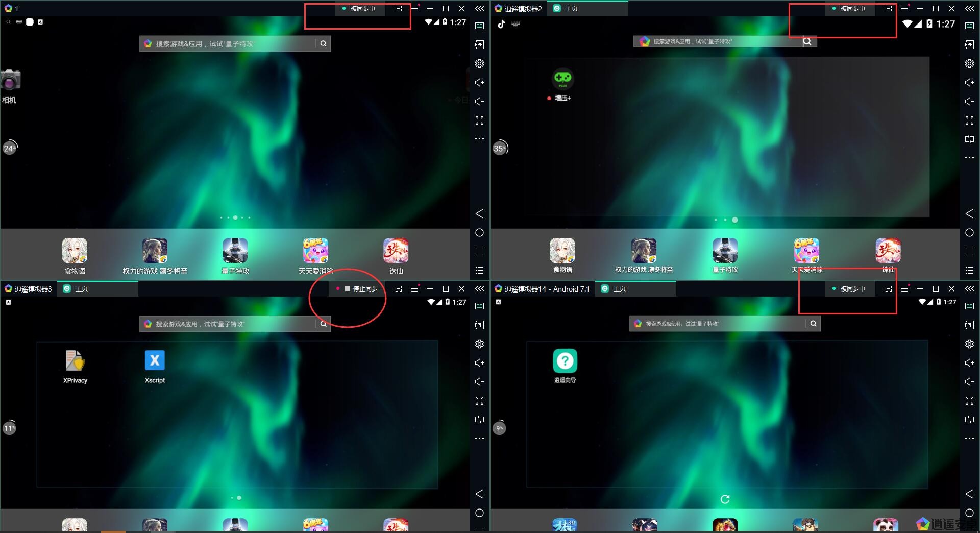Toggle screen rotation in 逍遥模拟器2 sidebar

(969, 139)
